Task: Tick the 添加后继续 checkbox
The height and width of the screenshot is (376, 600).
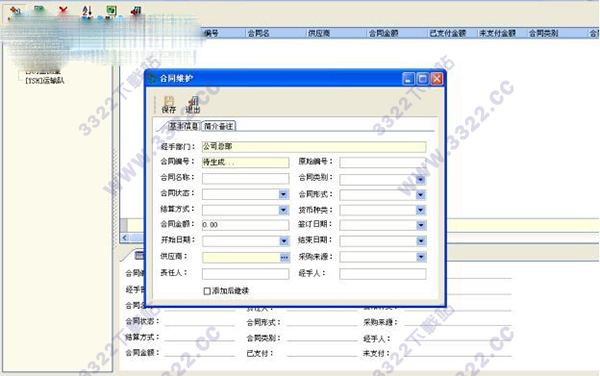Action: click(x=207, y=291)
